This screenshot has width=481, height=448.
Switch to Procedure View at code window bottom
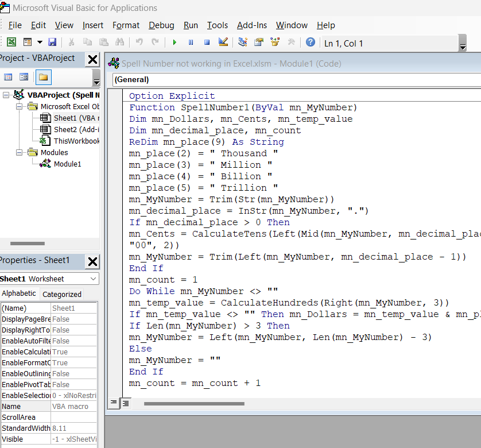point(114,403)
